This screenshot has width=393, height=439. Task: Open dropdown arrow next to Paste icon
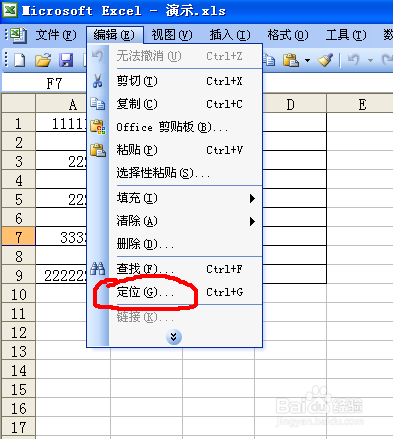[307, 61]
